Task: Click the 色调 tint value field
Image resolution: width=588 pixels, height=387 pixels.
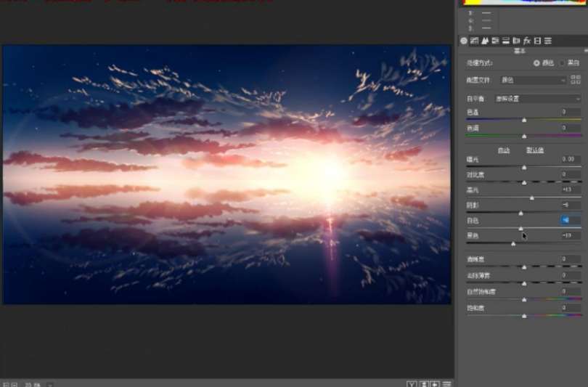Action: (x=571, y=128)
